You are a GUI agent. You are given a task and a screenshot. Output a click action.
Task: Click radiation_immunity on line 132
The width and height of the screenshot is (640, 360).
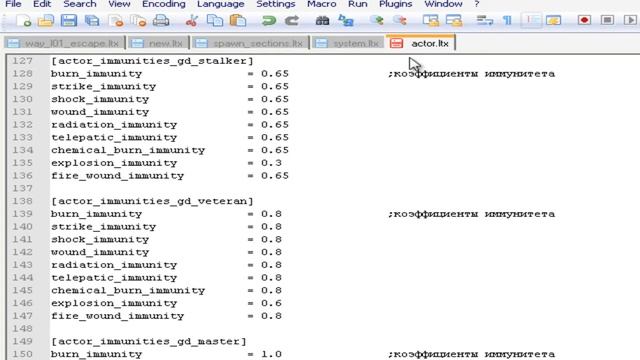(x=114, y=125)
